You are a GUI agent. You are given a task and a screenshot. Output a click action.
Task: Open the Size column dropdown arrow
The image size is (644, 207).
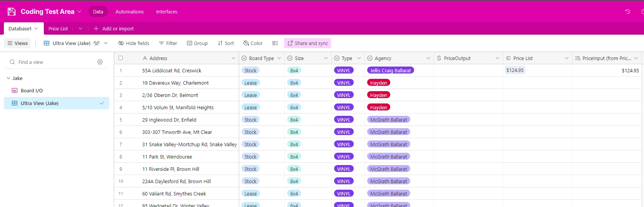[x=326, y=58]
